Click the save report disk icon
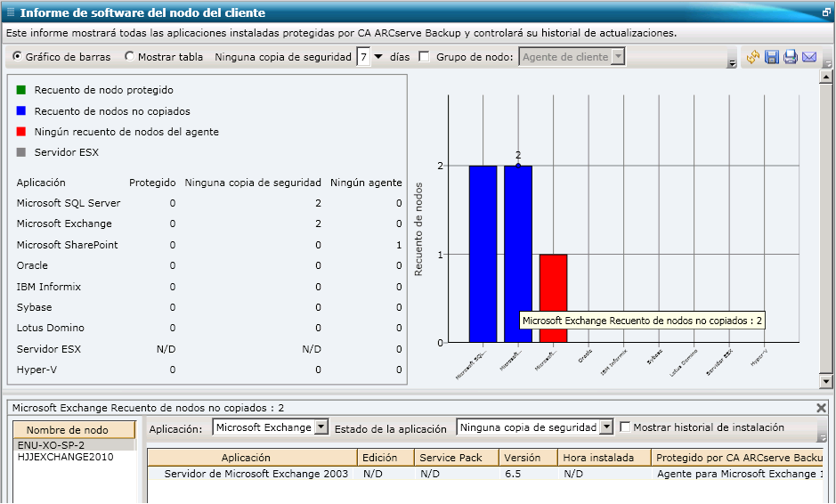The image size is (836, 504). 772,56
